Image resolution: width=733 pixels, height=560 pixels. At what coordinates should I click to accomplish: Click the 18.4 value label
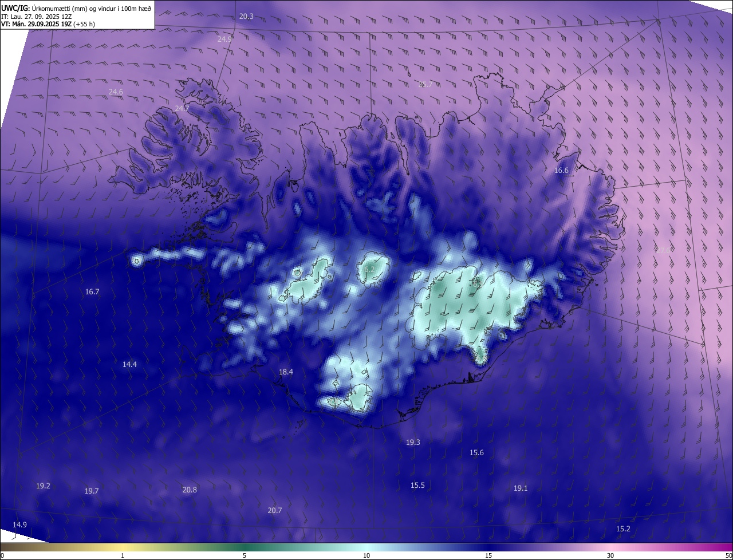pos(286,372)
